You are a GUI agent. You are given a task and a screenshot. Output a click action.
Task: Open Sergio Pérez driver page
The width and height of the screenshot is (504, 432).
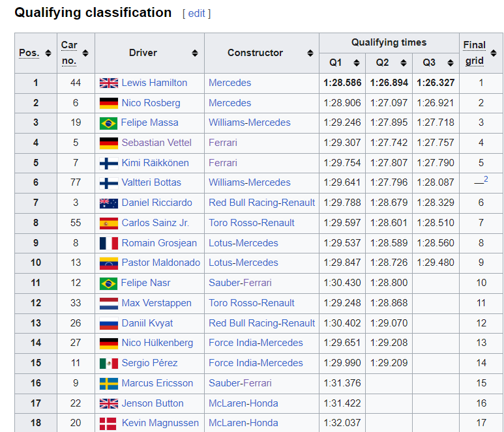(149, 364)
